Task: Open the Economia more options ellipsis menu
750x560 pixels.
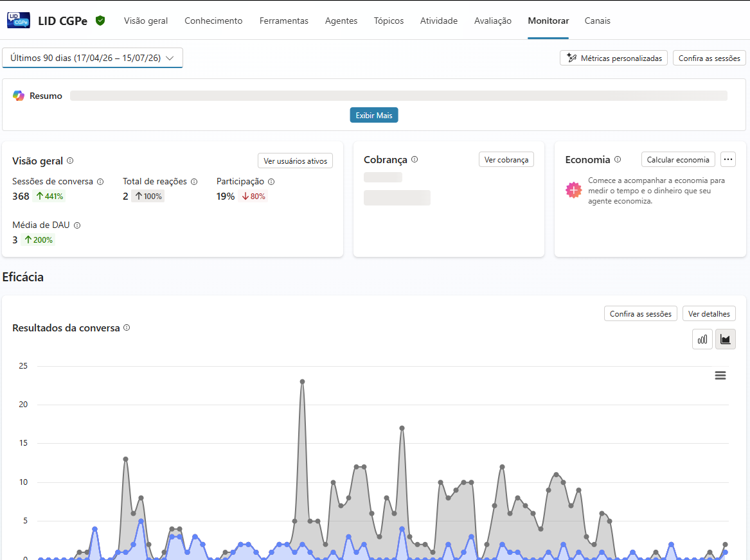Action: point(728,160)
